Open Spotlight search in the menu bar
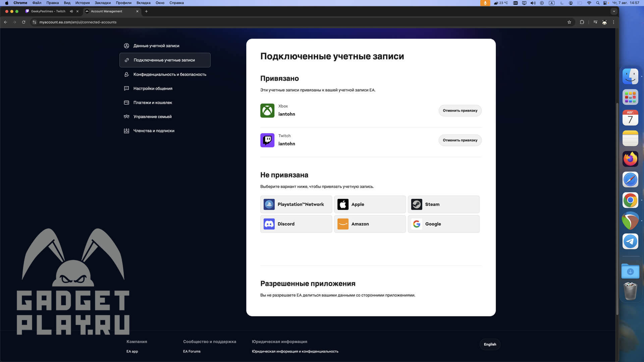 pos(598,3)
